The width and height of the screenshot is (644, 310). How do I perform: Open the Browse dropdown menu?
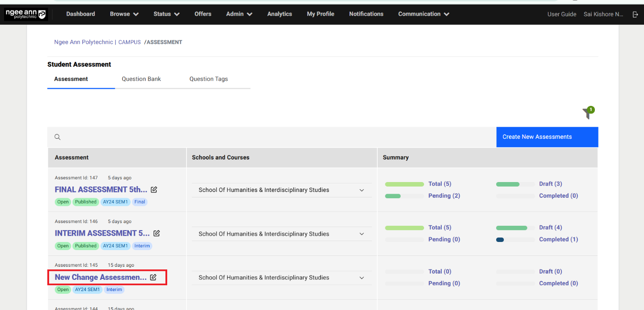(x=124, y=14)
